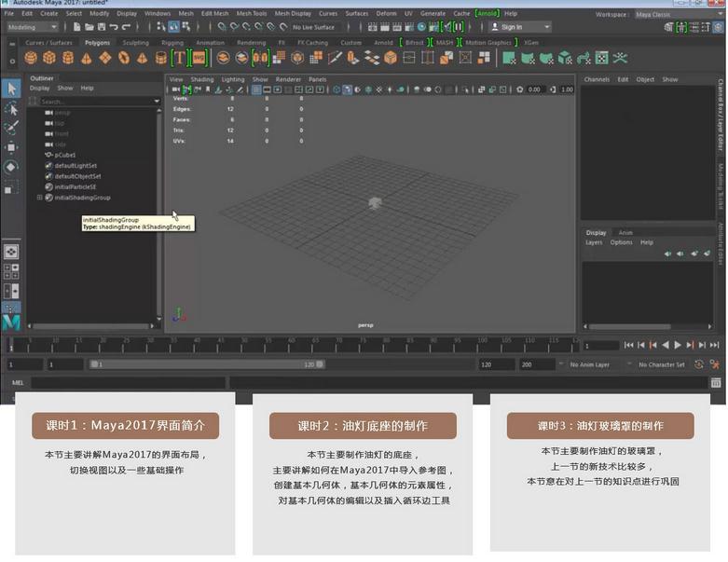Screen dimensions: 728x562
Task: Create a polygon plane from the shelf
Action: tap(105, 58)
